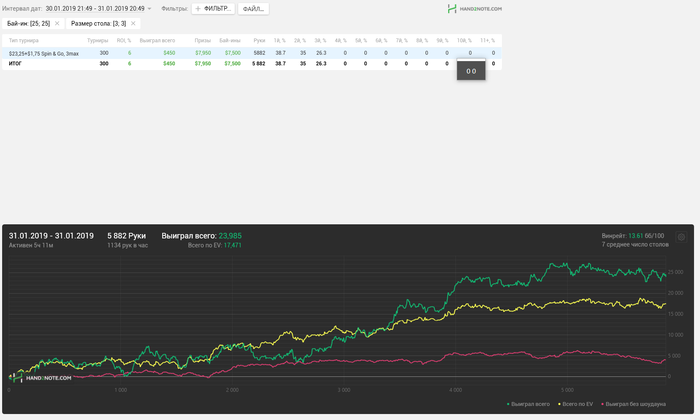Click $7,950 prizes in the Spin & Go row
This screenshot has height=420, width=700.
click(203, 53)
